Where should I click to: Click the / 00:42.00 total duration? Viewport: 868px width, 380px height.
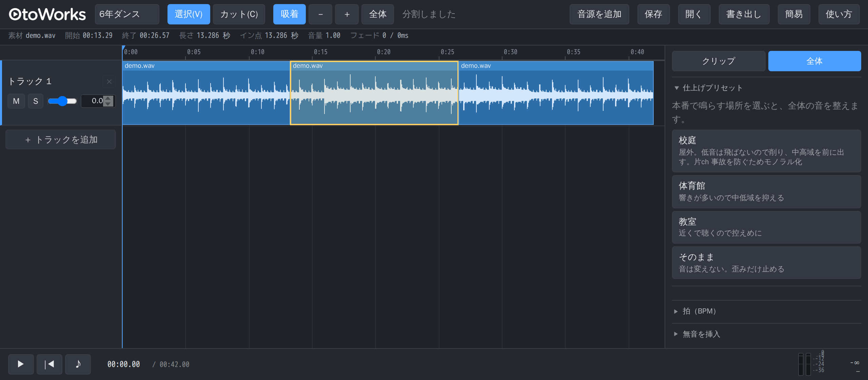171,364
